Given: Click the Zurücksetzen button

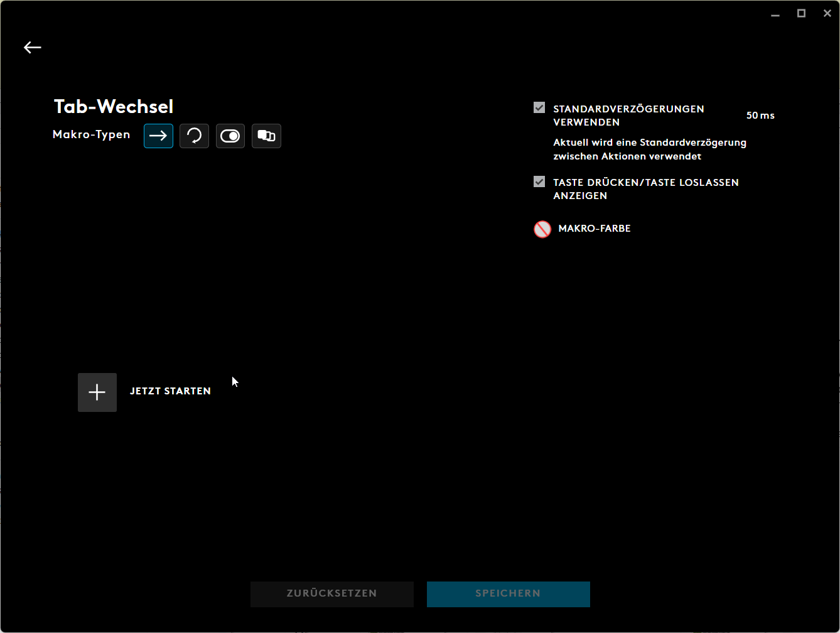Looking at the screenshot, I should point(332,594).
